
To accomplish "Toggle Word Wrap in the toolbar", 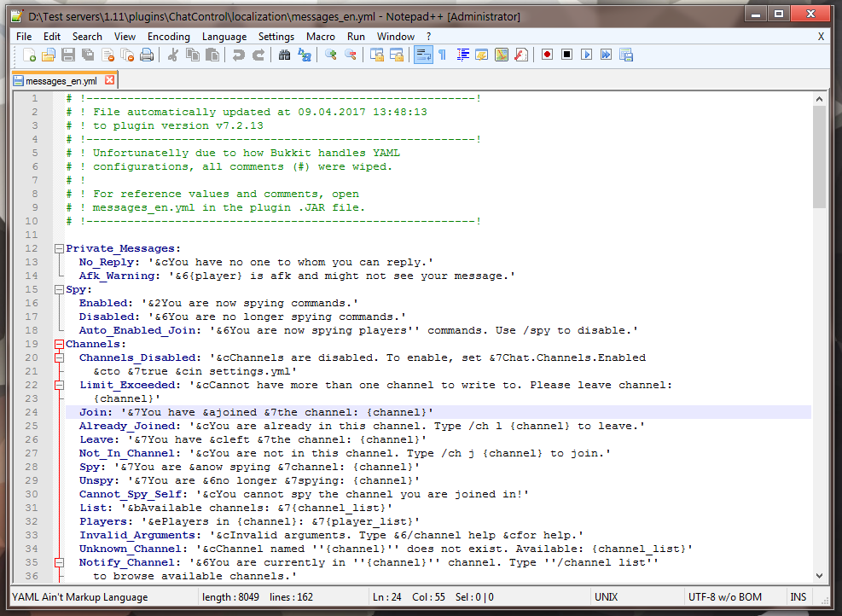I will click(x=423, y=55).
